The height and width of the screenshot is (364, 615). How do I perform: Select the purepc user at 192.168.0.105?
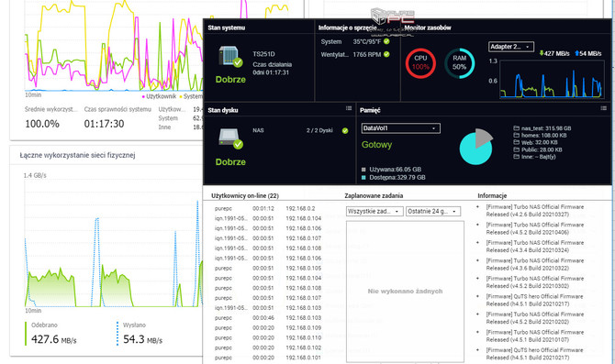[x=267, y=268]
